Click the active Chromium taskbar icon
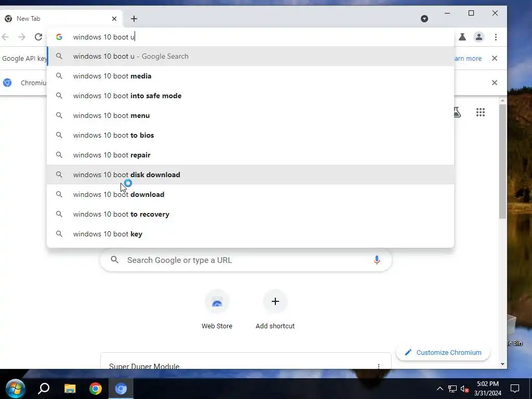The image size is (532, 399). click(x=121, y=389)
